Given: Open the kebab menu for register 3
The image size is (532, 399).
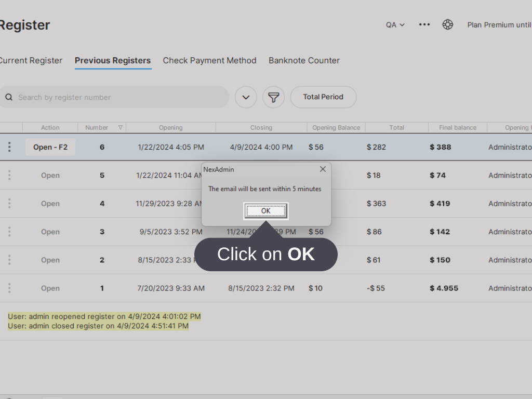Looking at the screenshot, I should point(9,232).
